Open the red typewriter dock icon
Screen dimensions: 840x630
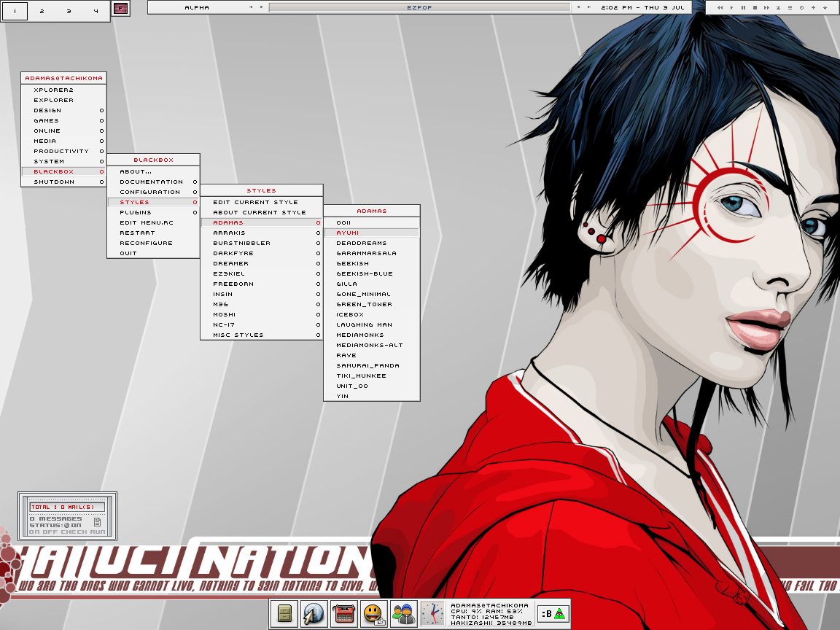point(343,613)
